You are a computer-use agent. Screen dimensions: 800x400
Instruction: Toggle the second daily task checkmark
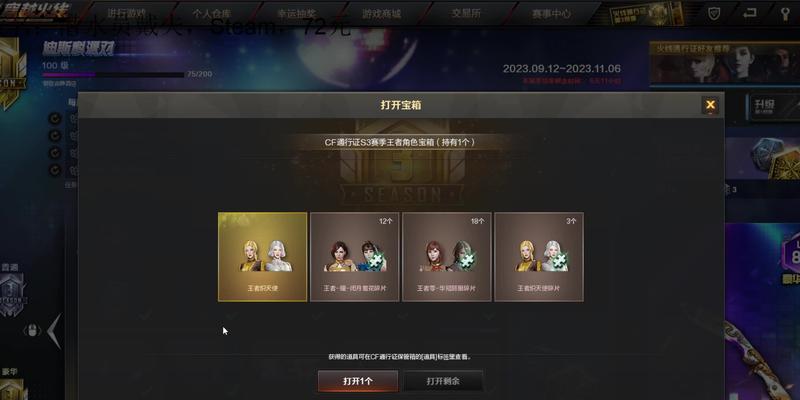point(55,136)
